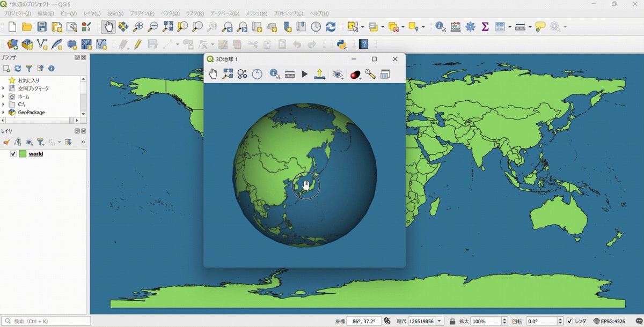The image size is (644, 327).
Task: Click the magnification 100% spin field
Action: [x=489, y=321]
